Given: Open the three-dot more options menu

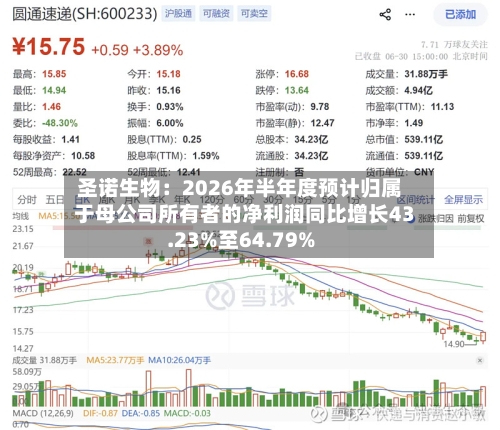Looking at the screenshot, I should coord(410,15).
